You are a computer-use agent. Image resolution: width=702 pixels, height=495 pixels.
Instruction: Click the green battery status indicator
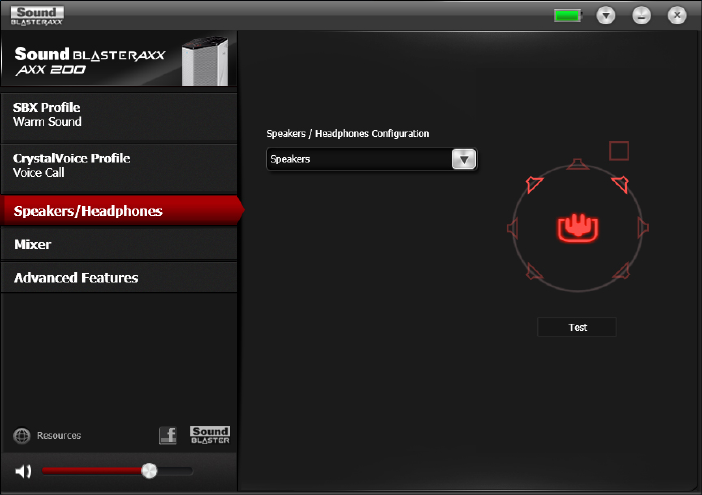point(568,16)
